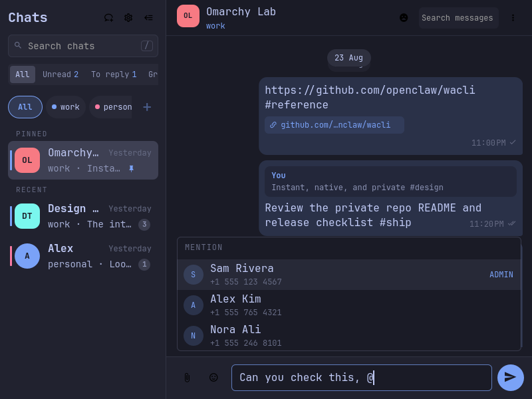Click Alex's A avatar in chat list

tap(27, 256)
